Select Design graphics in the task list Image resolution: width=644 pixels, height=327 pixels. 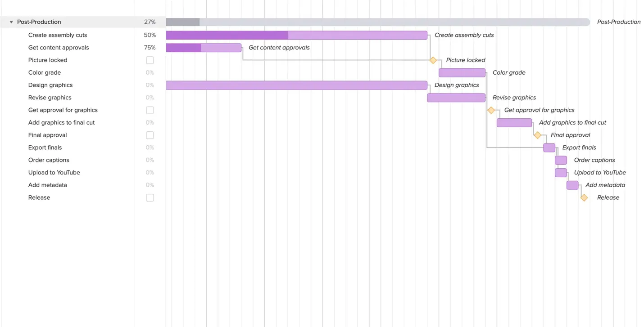50,85
